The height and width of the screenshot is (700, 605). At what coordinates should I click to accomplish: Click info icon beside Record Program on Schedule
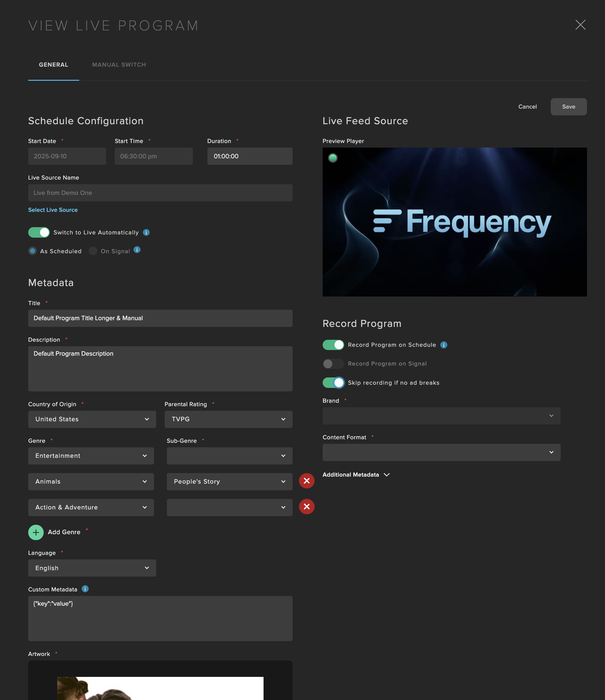tap(444, 345)
